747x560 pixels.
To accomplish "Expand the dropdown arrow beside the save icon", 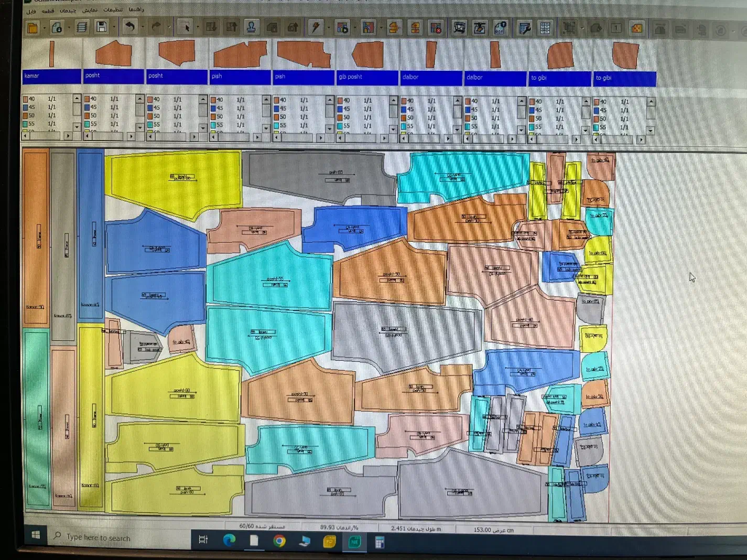I will click(x=114, y=27).
